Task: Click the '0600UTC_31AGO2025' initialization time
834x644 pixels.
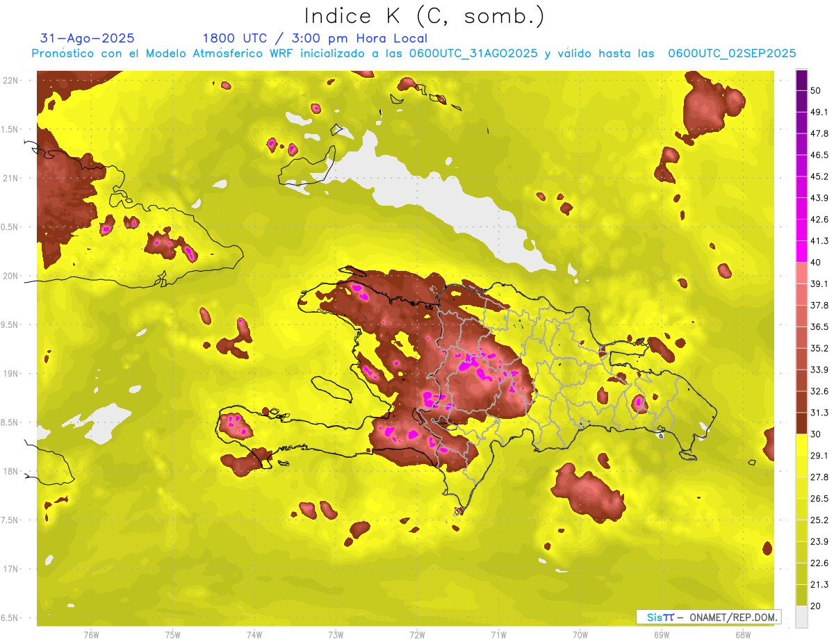Action: (x=473, y=53)
